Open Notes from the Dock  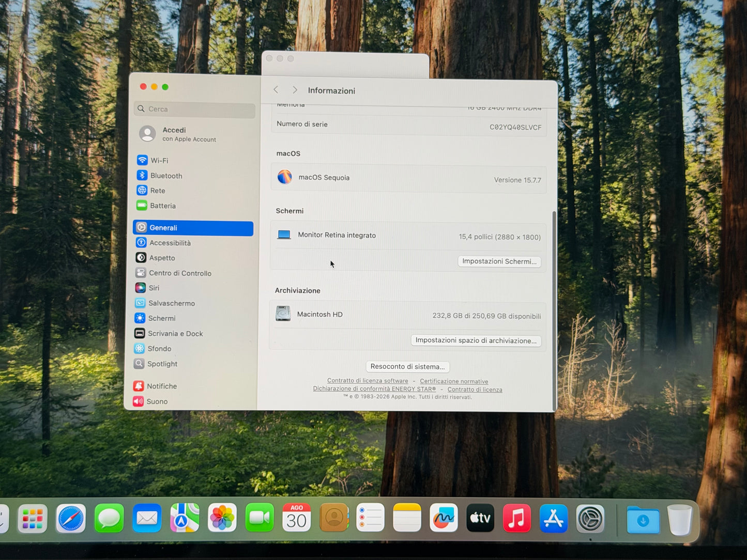pyautogui.click(x=407, y=518)
